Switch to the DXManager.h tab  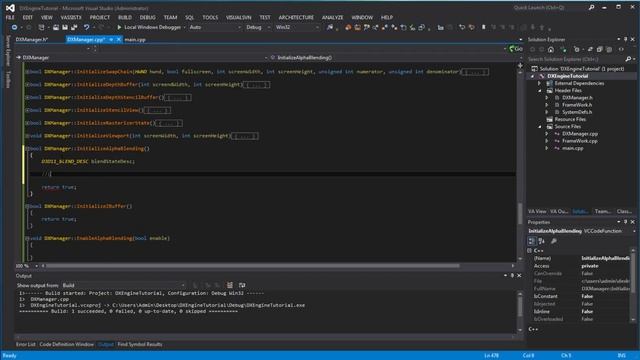[x=32, y=40]
